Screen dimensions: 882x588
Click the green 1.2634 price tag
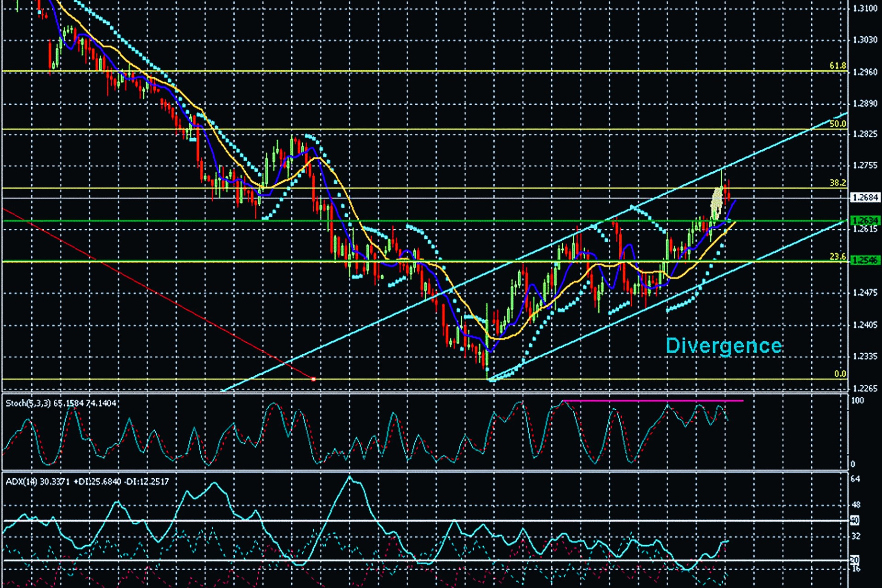click(865, 220)
